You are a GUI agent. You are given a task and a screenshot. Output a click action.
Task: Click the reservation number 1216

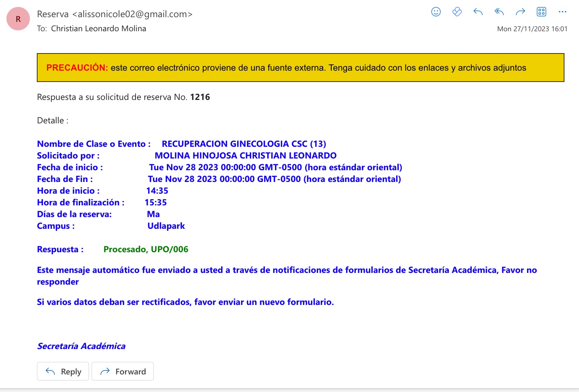pyautogui.click(x=200, y=97)
